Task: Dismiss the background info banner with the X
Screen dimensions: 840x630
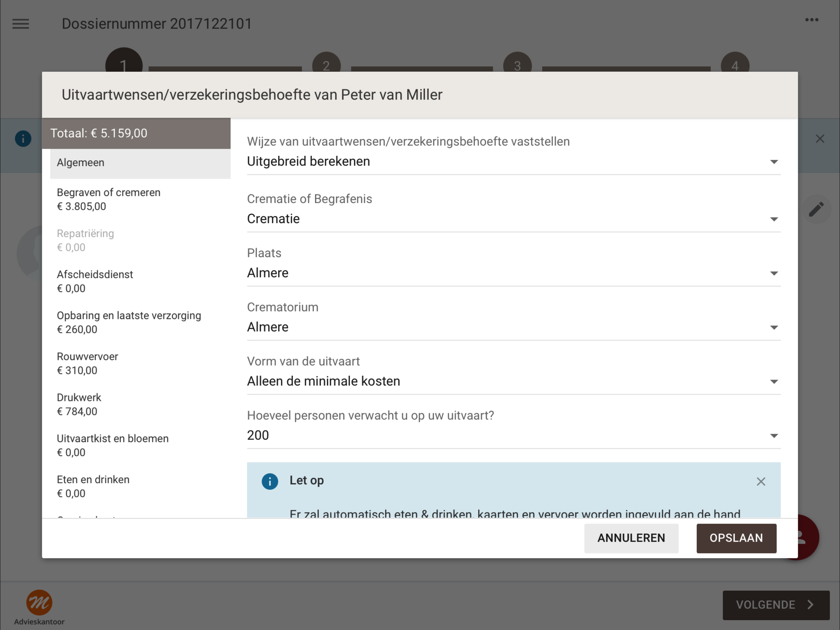Action: [x=820, y=139]
